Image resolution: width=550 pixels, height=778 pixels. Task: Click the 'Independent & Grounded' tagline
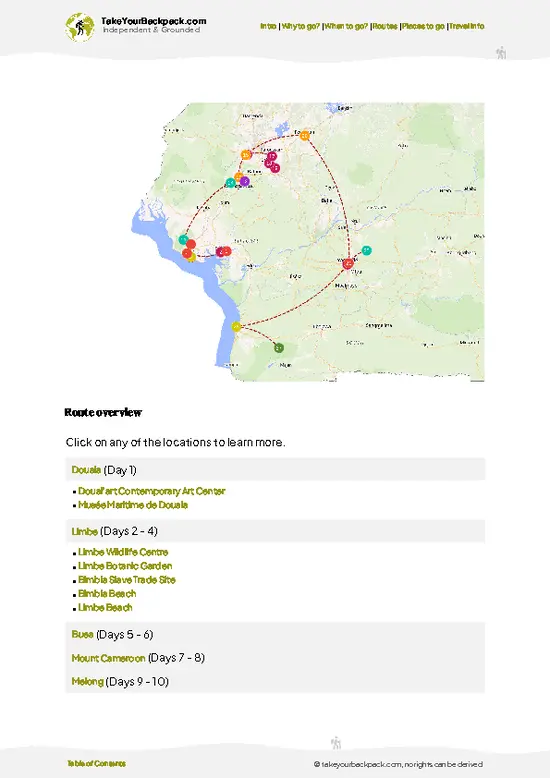click(151, 30)
